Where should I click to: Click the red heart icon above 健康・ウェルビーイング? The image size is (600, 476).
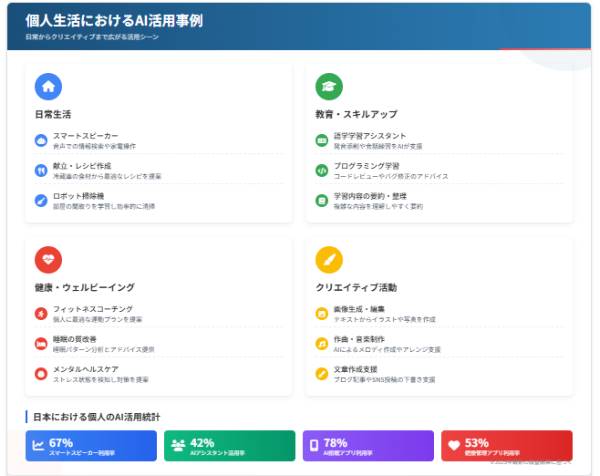48,260
